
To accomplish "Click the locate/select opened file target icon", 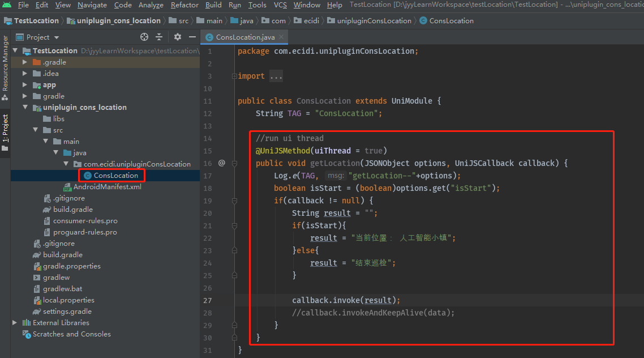I will coord(144,37).
